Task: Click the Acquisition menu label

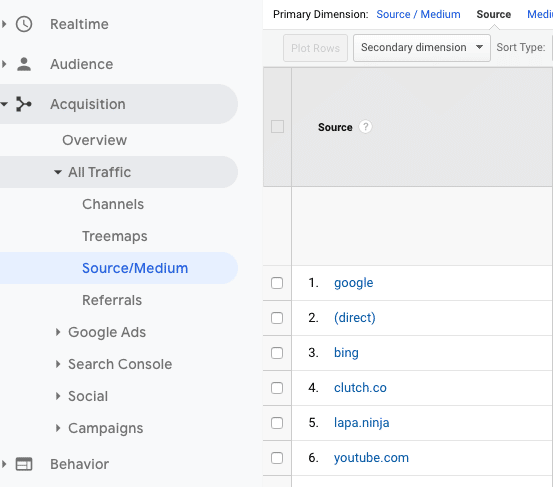Action: coord(87,104)
